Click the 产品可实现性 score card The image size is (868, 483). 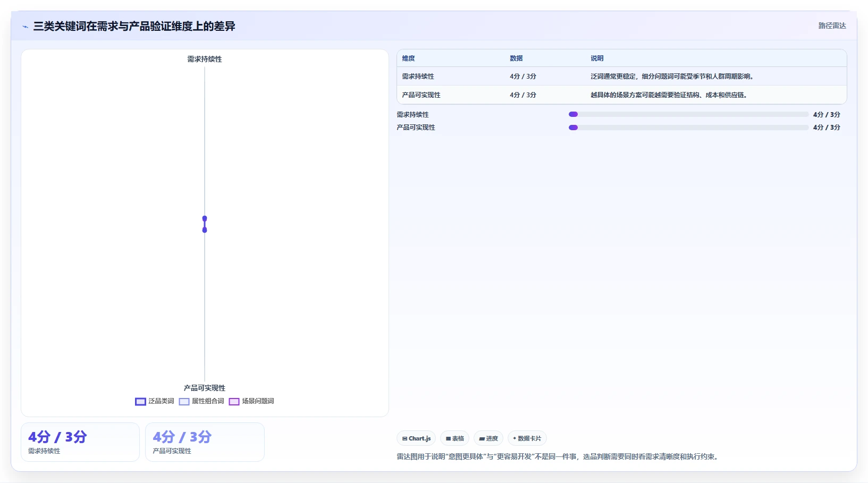(205, 442)
